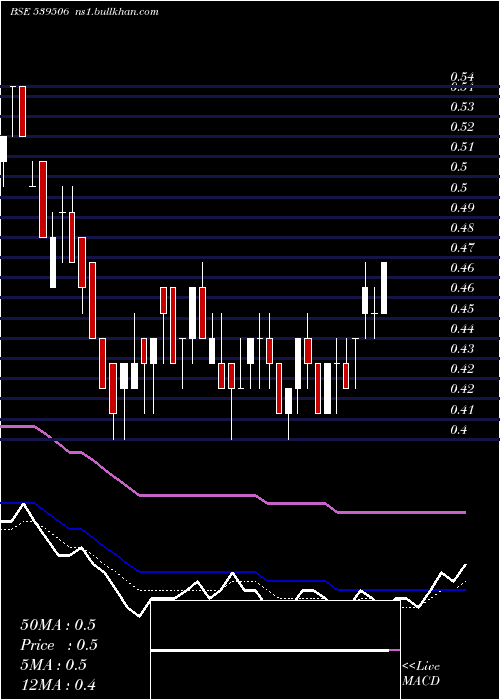Click the 0.45 price axis label

(462, 308)
